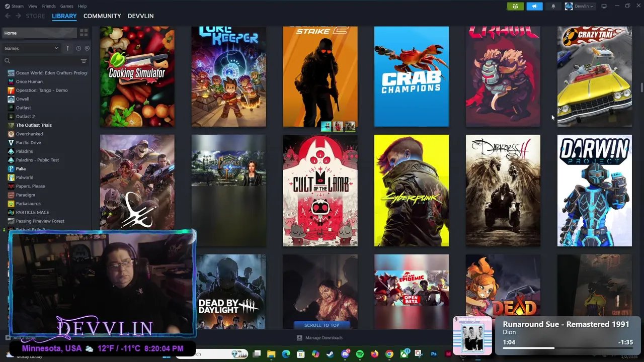The image size is (644, 362).
Task: Open Dead by Daylight cover
Action: 231,292
